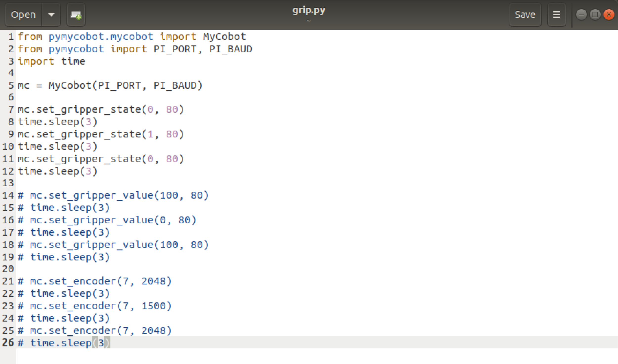618x364 pixels.
Task: Click line number 6 in gutter
Action: (11, 97)
